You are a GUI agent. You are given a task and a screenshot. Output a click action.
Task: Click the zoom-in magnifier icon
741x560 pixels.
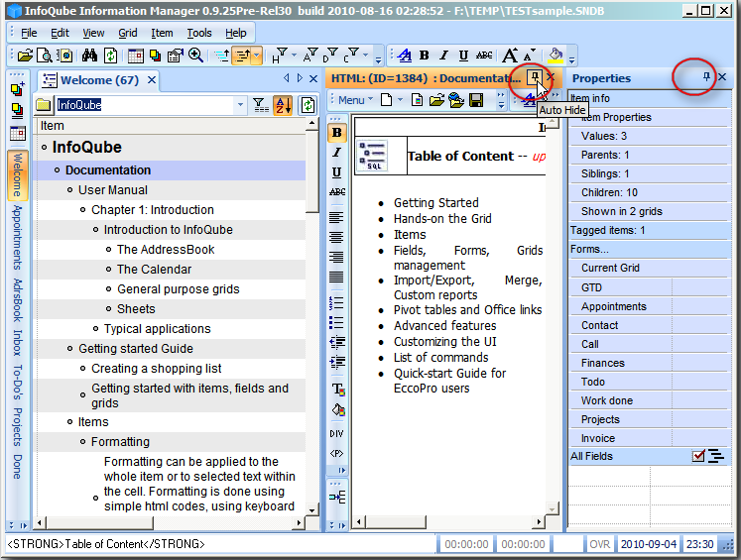pyautogui.click(x=195, y=56)
